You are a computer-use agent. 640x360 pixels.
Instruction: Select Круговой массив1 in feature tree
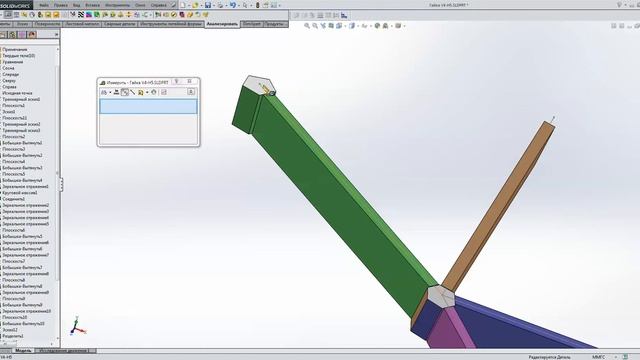click(x=20, y=193)
